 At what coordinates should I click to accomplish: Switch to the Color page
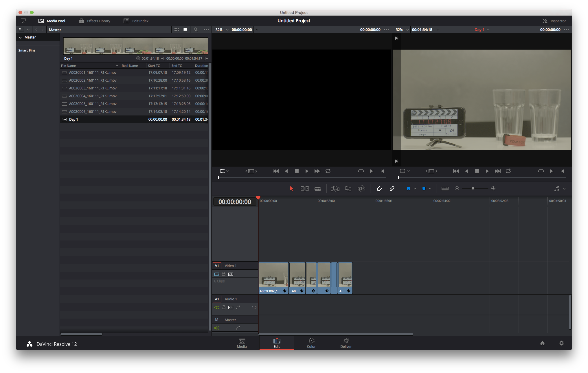pyautogui.click(x=311, y=343)
